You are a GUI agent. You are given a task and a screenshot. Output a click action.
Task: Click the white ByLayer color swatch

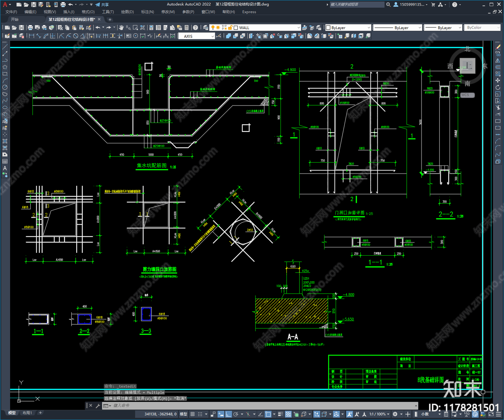pyautogui.click(x=328, y=28)
